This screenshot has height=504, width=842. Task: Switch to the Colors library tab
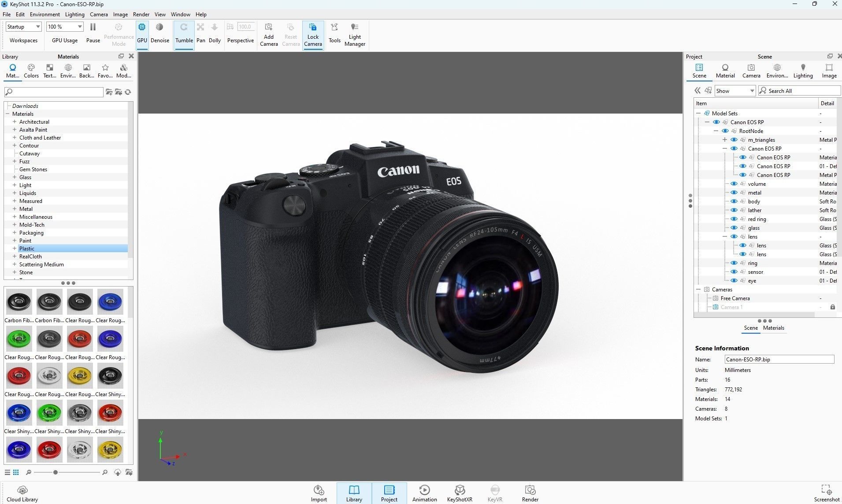31,70
